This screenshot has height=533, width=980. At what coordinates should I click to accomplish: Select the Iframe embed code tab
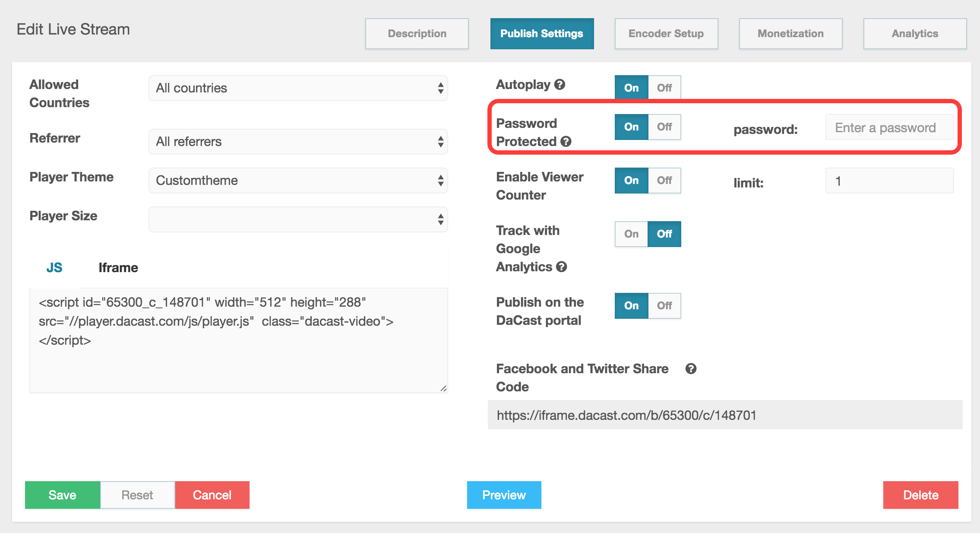point(118,267)
